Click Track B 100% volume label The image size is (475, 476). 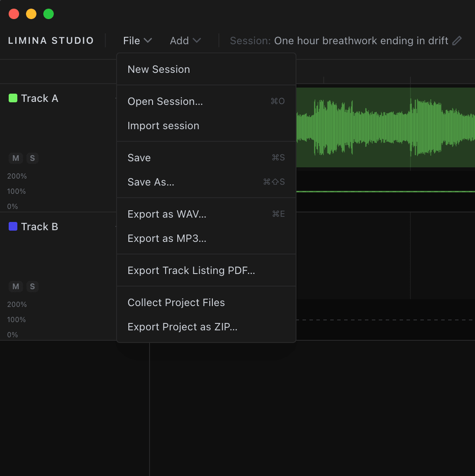coord(16,320)
